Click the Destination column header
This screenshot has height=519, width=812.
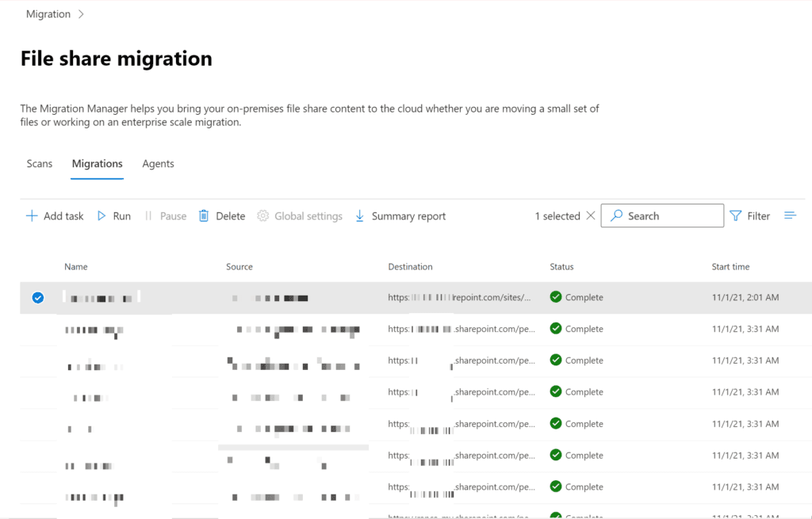point(410,267)
